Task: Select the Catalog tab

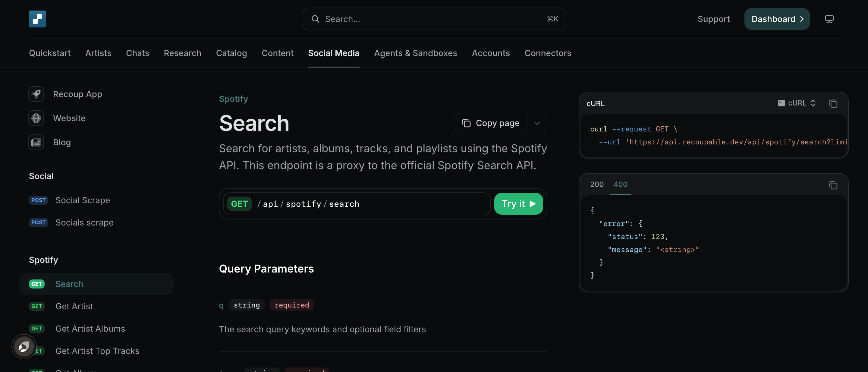Action: coord(231,53)
